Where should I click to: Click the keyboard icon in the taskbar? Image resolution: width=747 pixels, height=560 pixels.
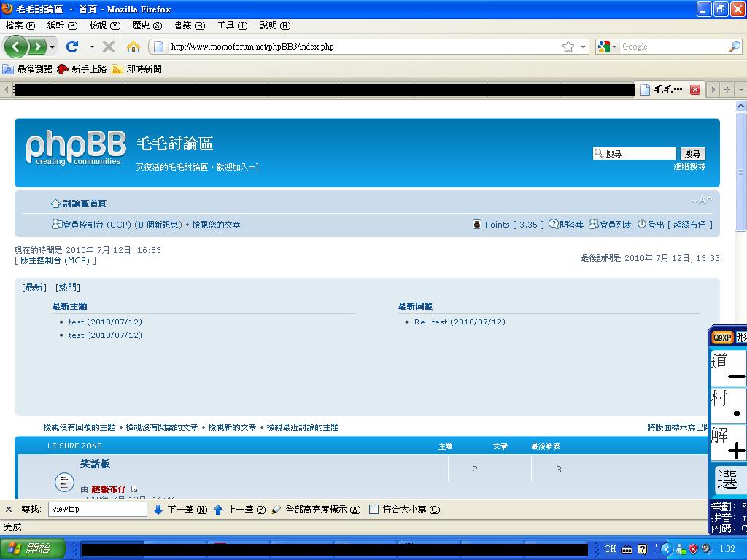(627, 550)
